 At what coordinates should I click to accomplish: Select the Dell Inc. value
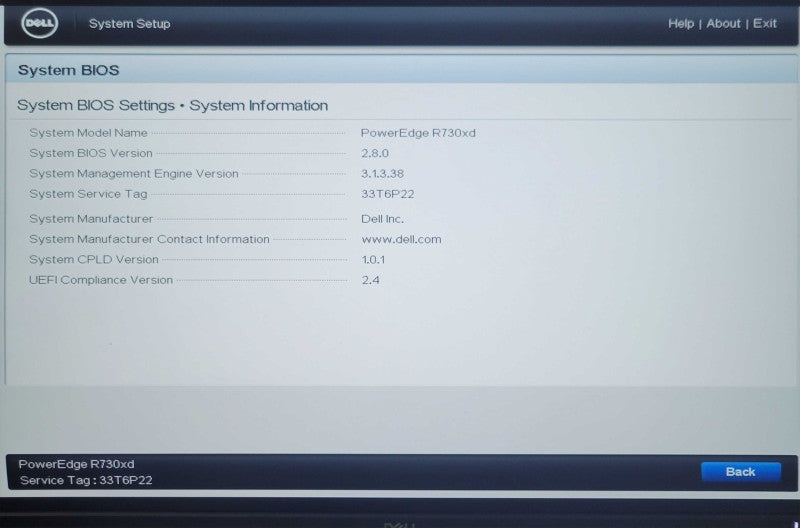tap(382, 219)
